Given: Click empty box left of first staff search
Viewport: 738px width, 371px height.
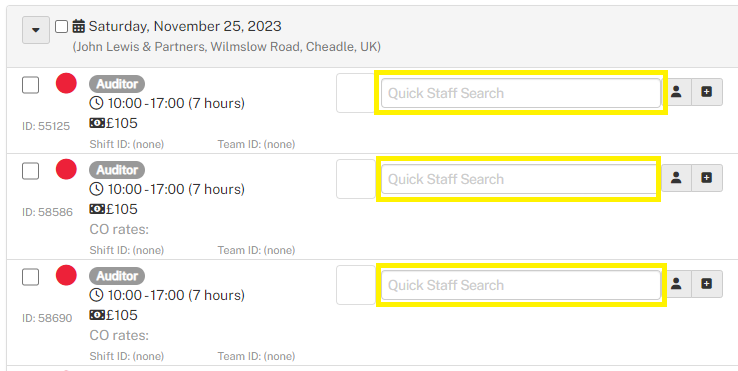Looking at the screenshot, I should (x=356, y=93).
